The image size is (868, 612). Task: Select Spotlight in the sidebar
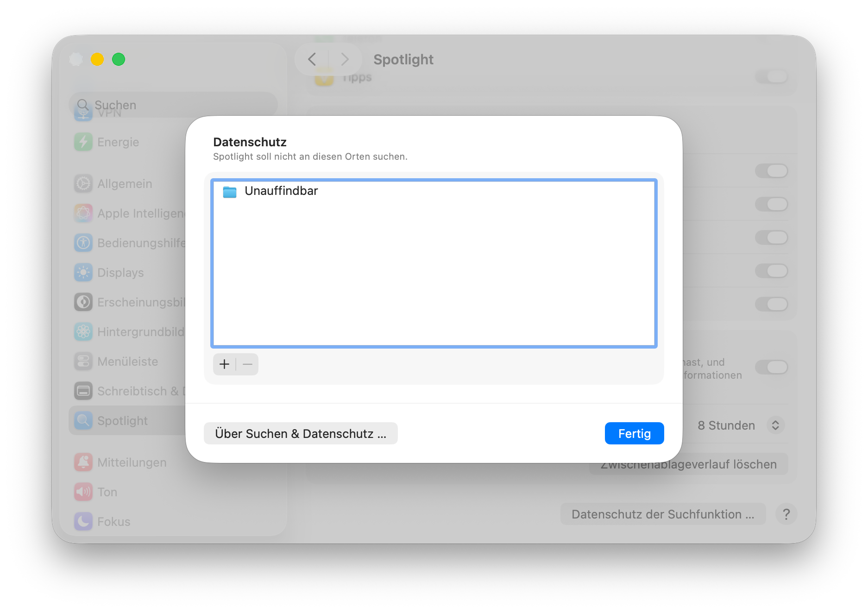click(x=122, y=421)
